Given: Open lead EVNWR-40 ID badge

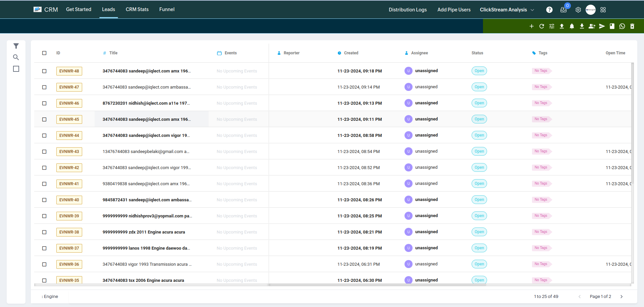Looking at the screenshot, I should coord(69,200).
